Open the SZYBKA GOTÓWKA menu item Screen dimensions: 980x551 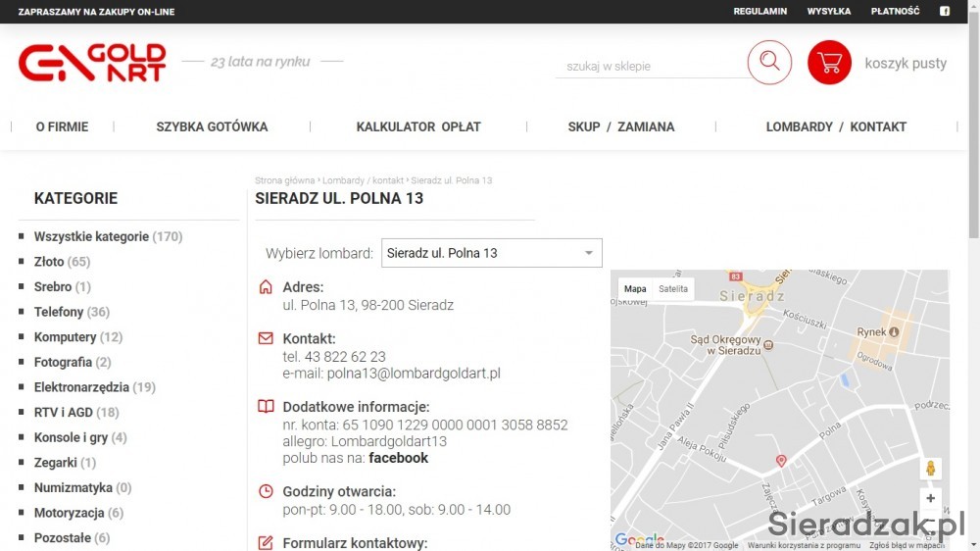coord(212,126)
